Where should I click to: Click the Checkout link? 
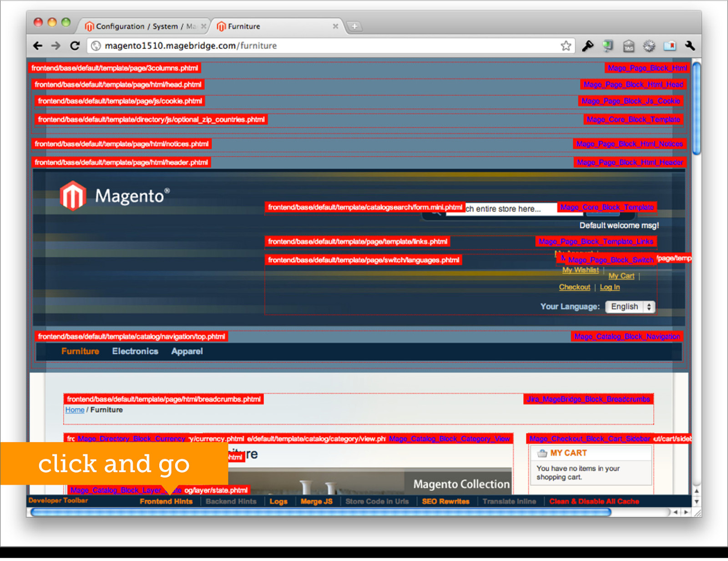[x=575, y=287]
